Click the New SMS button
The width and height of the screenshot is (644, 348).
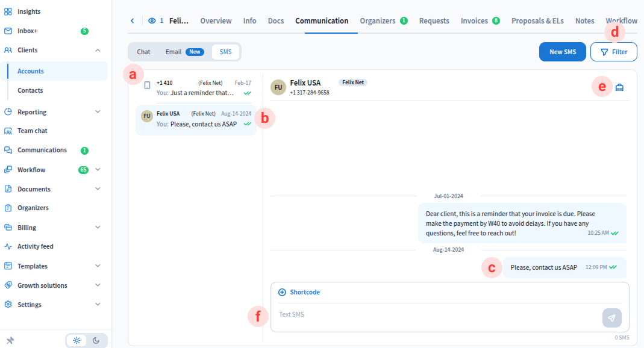pyautogui.click(x=562, y=52)
